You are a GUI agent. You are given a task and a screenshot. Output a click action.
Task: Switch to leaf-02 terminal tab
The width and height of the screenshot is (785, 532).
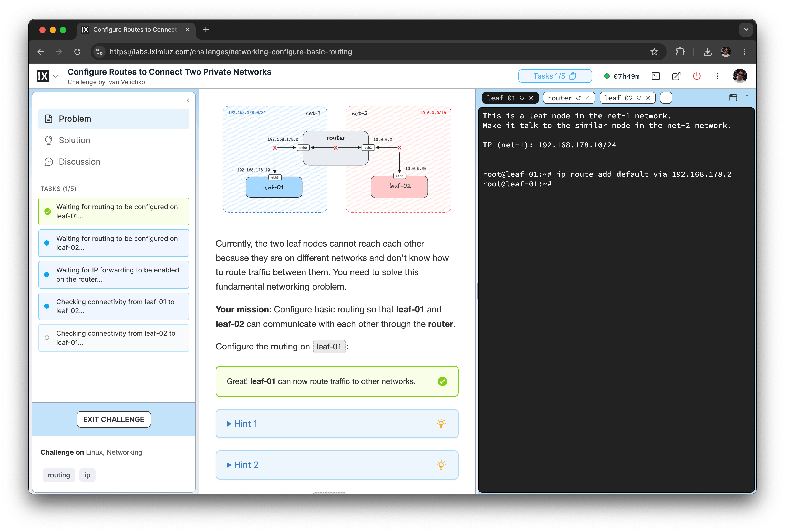pos(618,98)
